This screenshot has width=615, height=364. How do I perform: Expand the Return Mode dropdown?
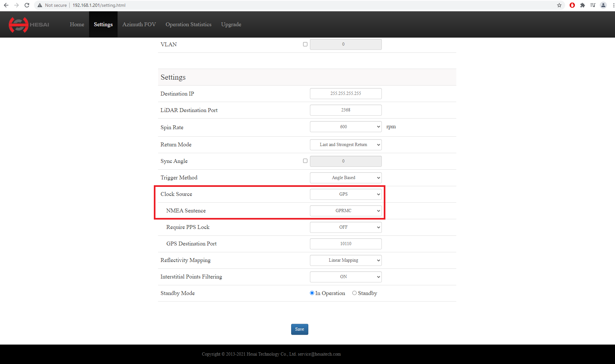(346, 145)
